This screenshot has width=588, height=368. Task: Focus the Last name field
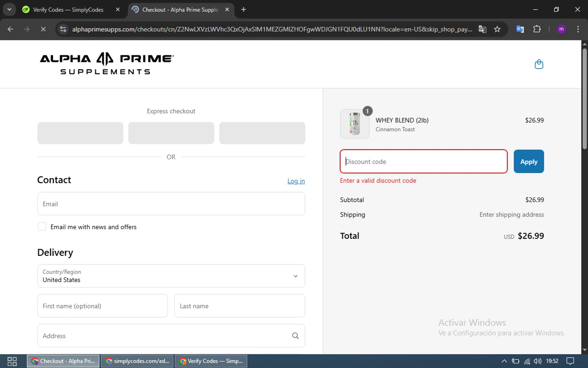[240, 306]
